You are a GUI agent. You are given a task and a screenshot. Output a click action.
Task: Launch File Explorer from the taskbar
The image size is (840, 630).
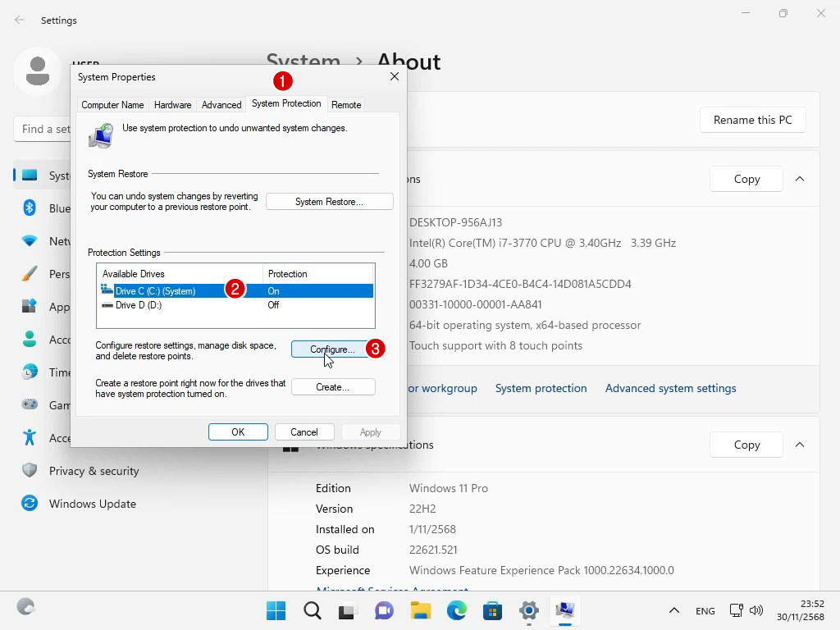tap(421, 610)
